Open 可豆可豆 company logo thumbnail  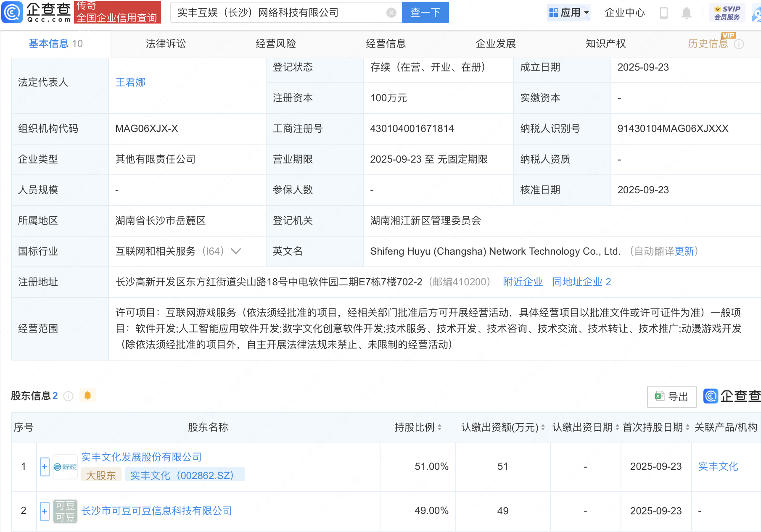pyautogui.click(x=65, y=511)
